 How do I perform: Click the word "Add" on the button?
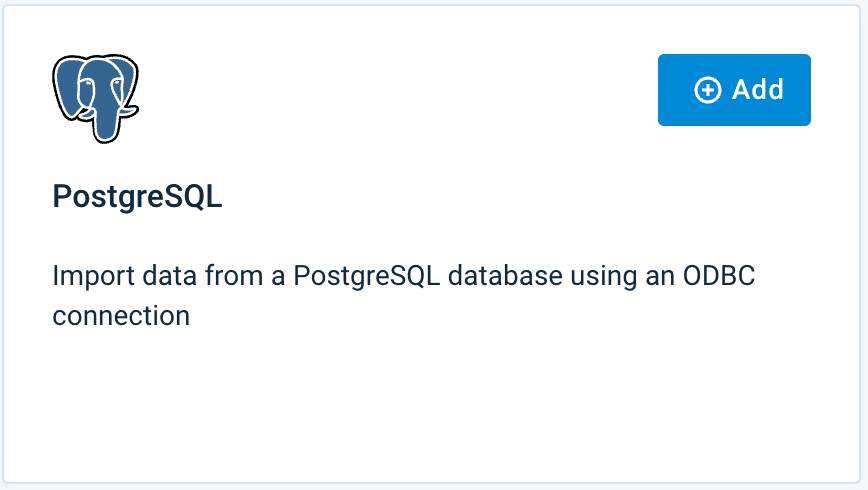[x=758, y=90]
